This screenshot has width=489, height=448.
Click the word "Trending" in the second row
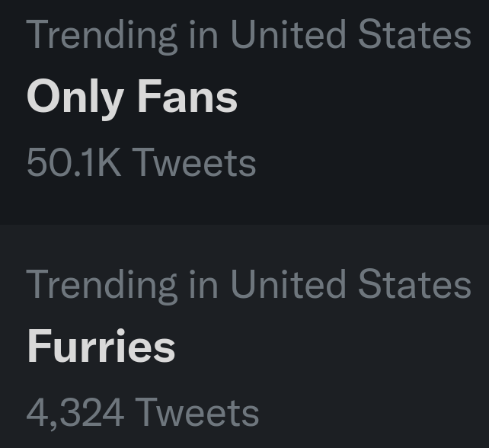[x=101, y=284]
